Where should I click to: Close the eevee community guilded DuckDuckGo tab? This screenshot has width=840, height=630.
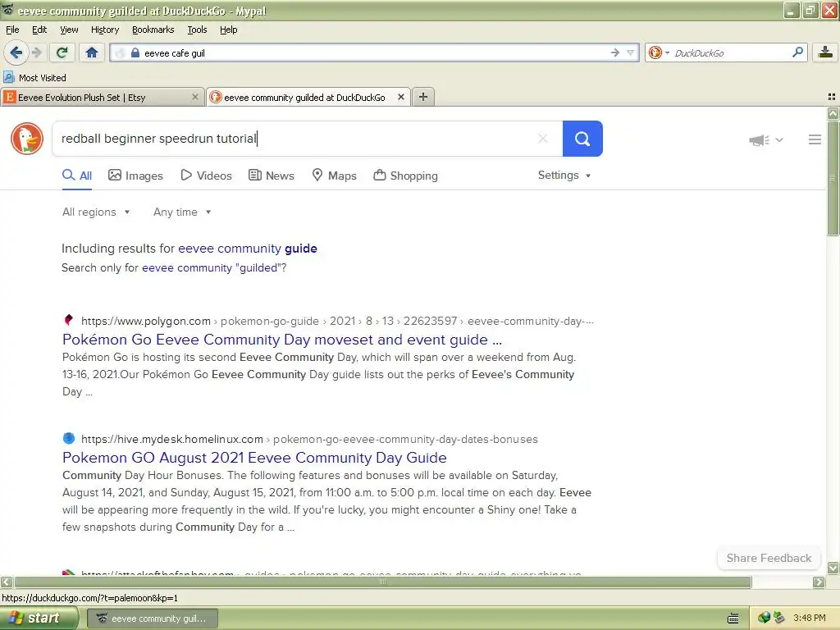tap(400, 97)
